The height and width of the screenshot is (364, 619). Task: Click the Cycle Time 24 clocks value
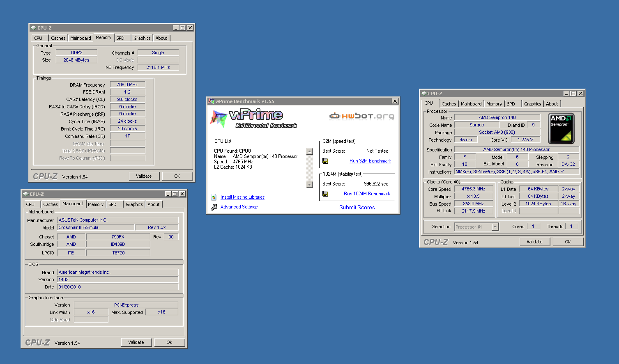click(x=127, y=121)
